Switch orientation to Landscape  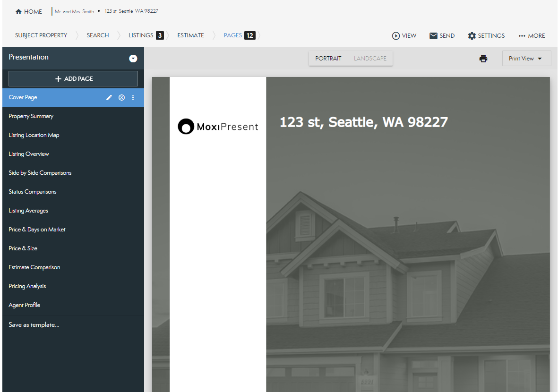tap(370, 59)
